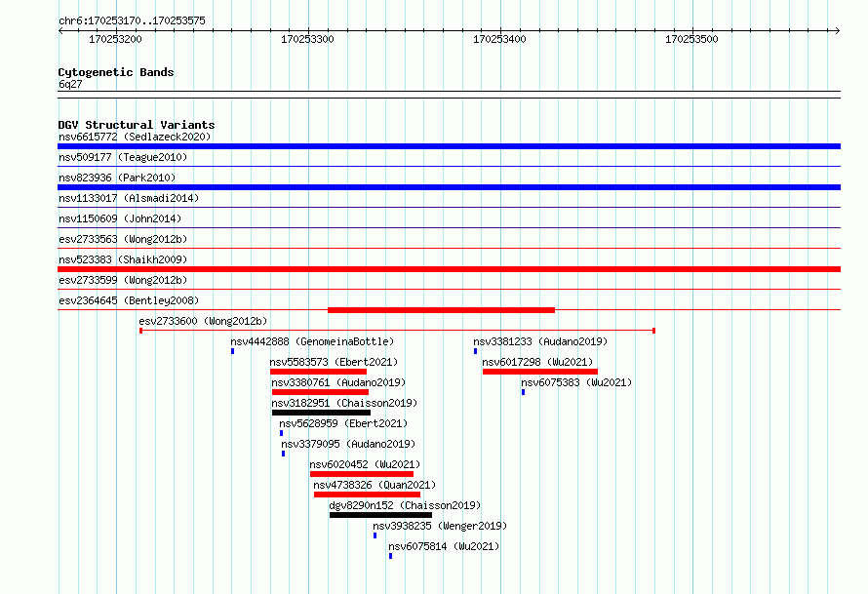
Task: Open nsv523383 (Shaikh2009) variant label
Action: pyautogui.click(x=123, y=259)
